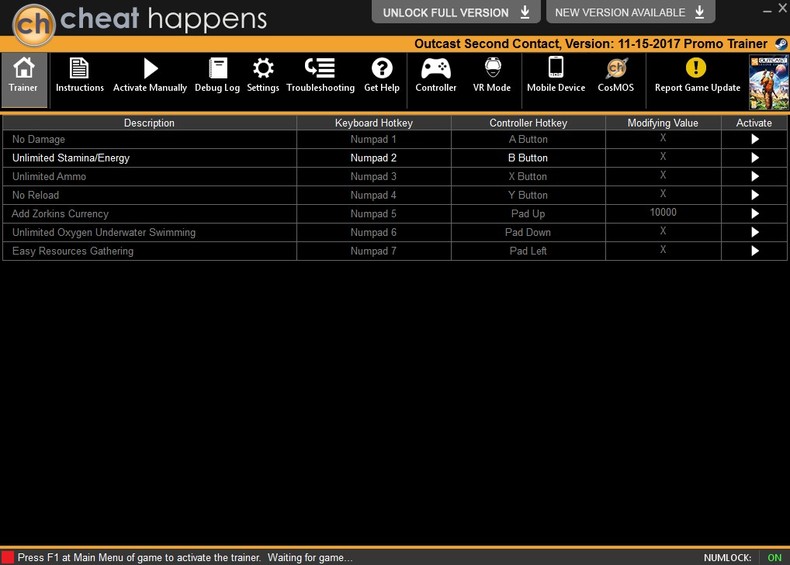Click the Pad Down controller hotkey

(x=528, y=233)
